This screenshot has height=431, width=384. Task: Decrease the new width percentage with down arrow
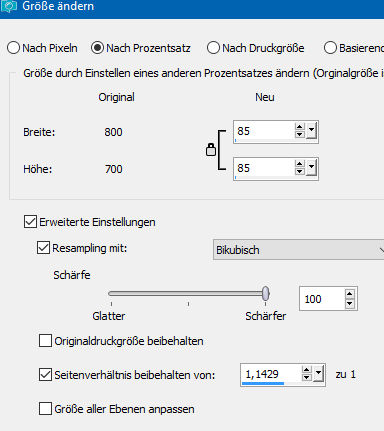(x=299, y=134)
